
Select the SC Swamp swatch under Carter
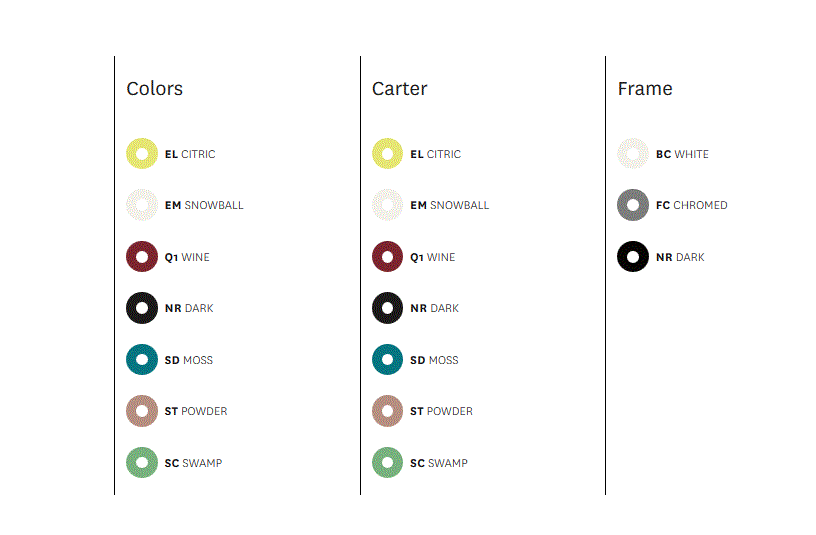[387, 463]
